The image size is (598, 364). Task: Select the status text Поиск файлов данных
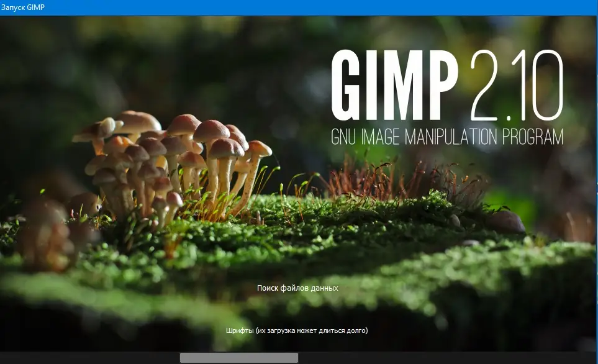click(x=298, y=288)
